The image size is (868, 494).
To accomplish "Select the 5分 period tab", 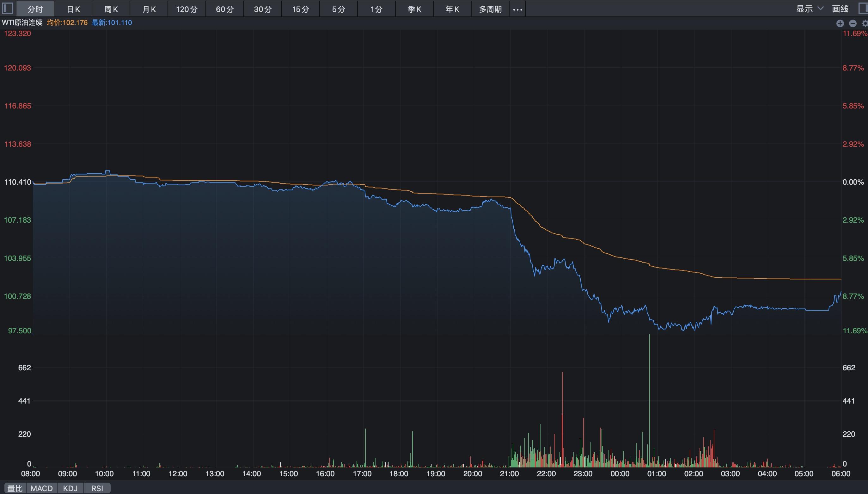I will point(339,9).
